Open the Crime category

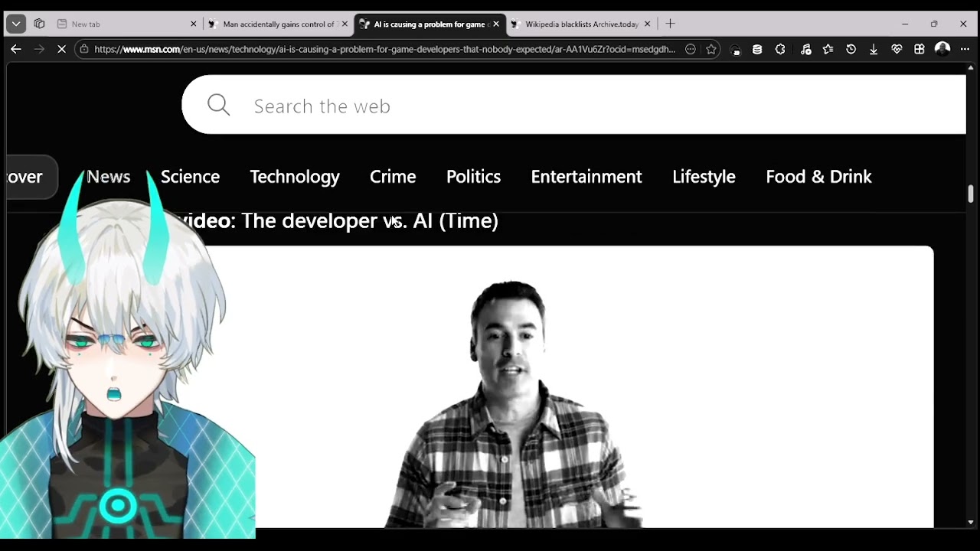click(393, 177)
